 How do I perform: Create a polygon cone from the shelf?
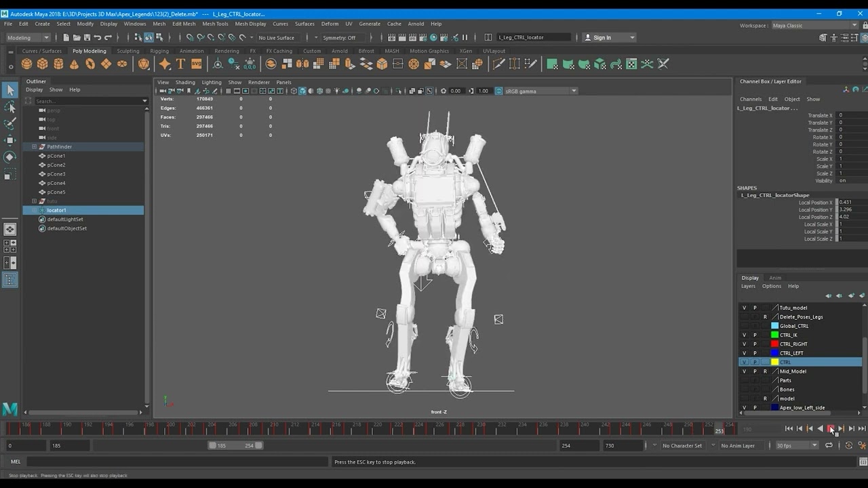tap(74, 64)
